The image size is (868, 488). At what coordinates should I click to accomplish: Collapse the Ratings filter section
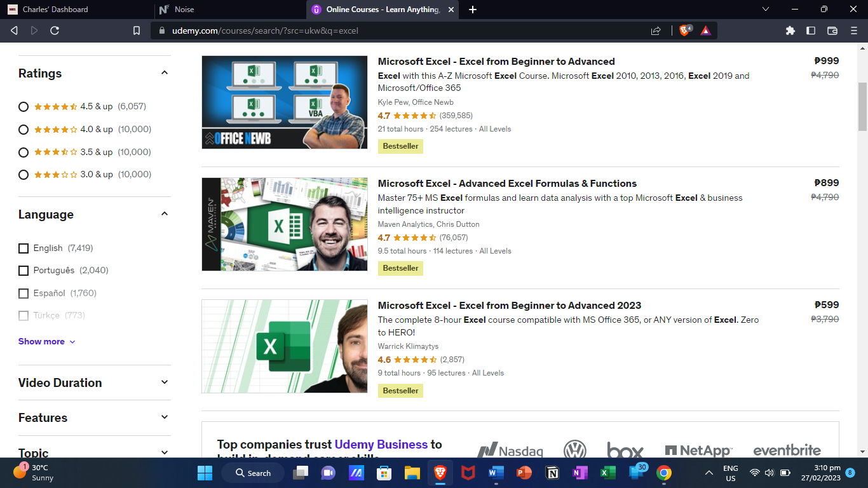165,73
